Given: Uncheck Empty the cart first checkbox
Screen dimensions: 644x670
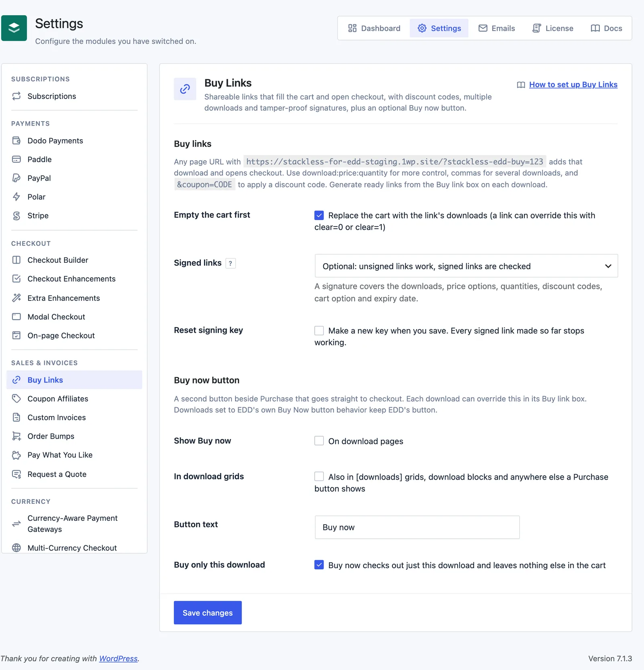Looking at the screenshot, I should [x=319, y=215].
